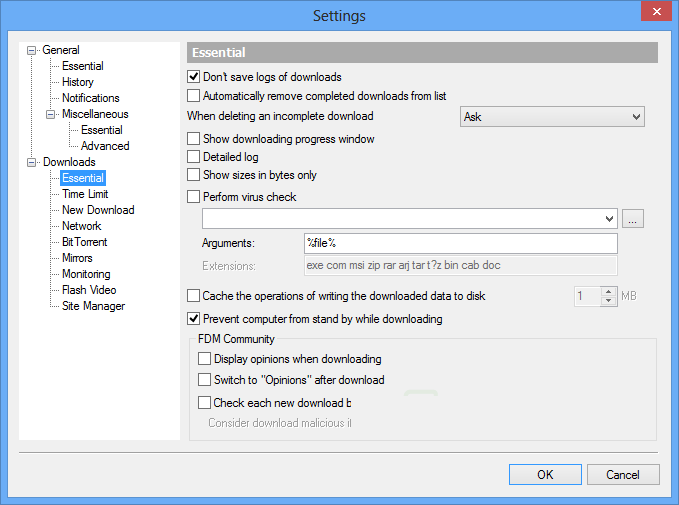The width and height of the screenshot is (679, 505).
Task: Disable Prevent computer from stand by
Action: coord(194,319)
